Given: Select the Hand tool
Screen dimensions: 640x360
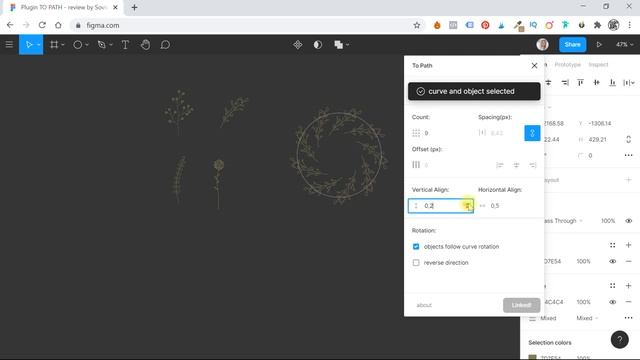Looking at the screenshot, I should 145,44.
